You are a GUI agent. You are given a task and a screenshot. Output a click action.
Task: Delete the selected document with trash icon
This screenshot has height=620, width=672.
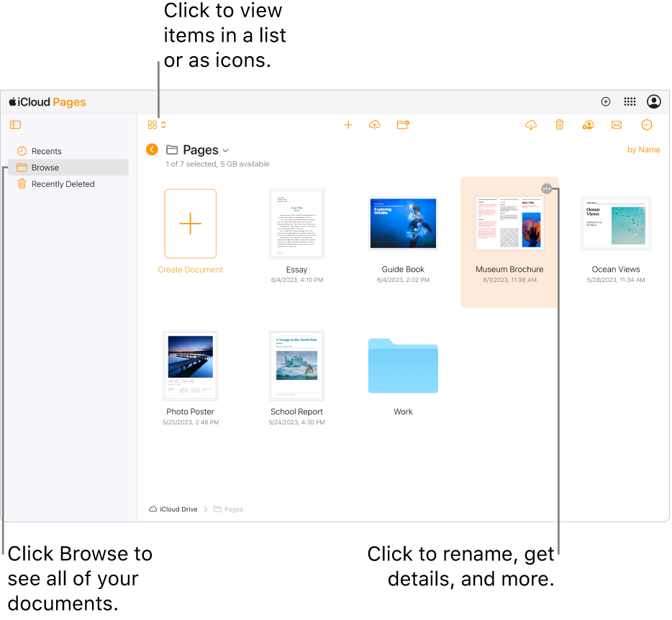point(559,125)
